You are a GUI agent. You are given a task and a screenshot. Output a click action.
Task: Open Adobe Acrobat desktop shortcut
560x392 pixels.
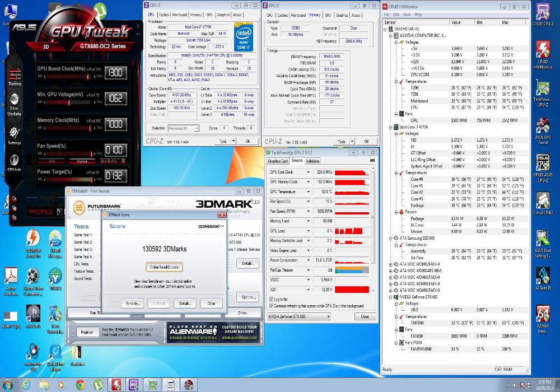(11, 281)
